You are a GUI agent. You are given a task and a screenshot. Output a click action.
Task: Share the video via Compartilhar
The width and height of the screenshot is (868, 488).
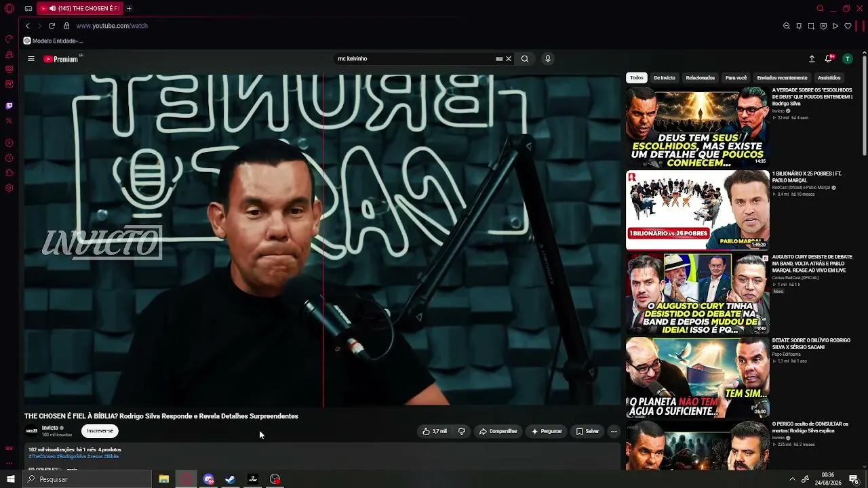pos(498,431)
